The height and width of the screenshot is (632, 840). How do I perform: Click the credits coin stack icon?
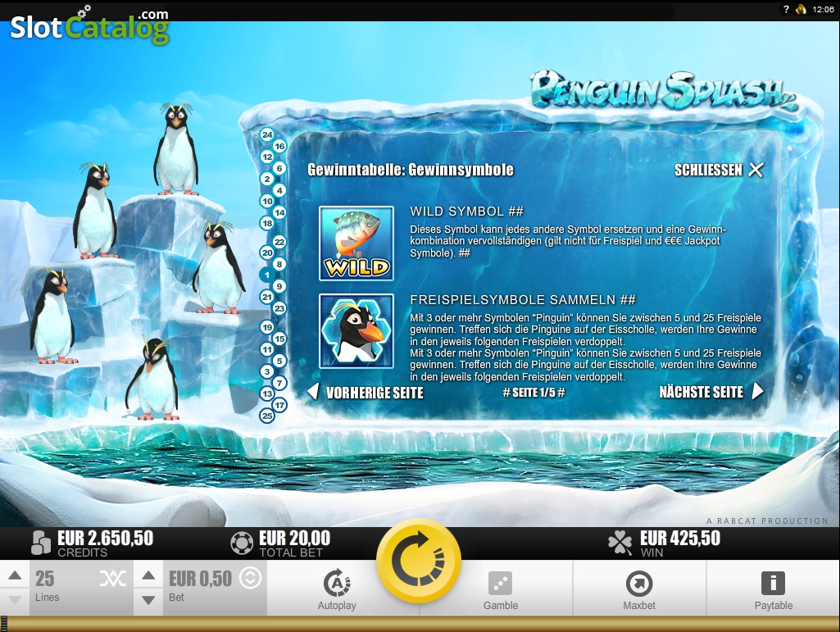click(x=41, y=543)
